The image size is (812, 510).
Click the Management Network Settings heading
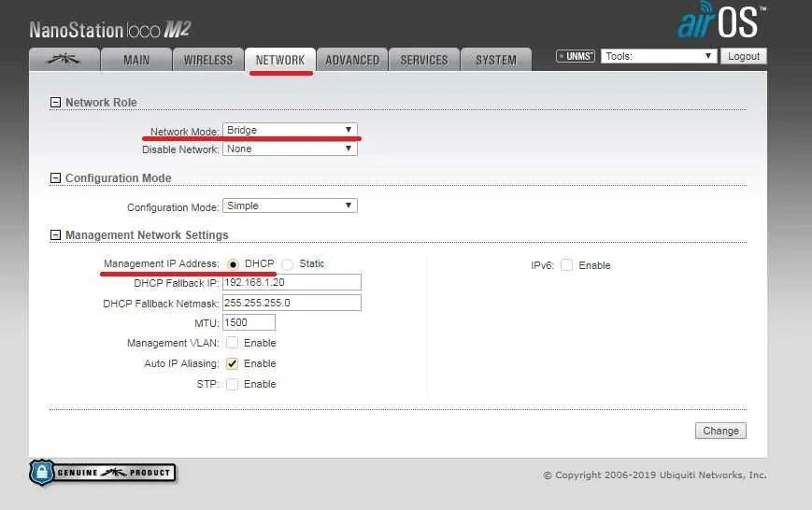click(x=147, y=235)
